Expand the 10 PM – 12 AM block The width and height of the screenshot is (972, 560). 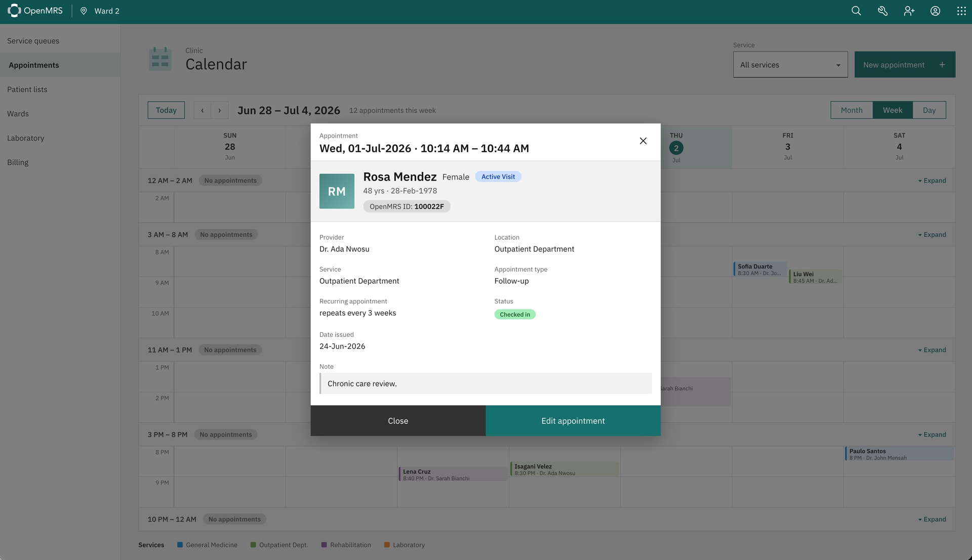[931, 520]
